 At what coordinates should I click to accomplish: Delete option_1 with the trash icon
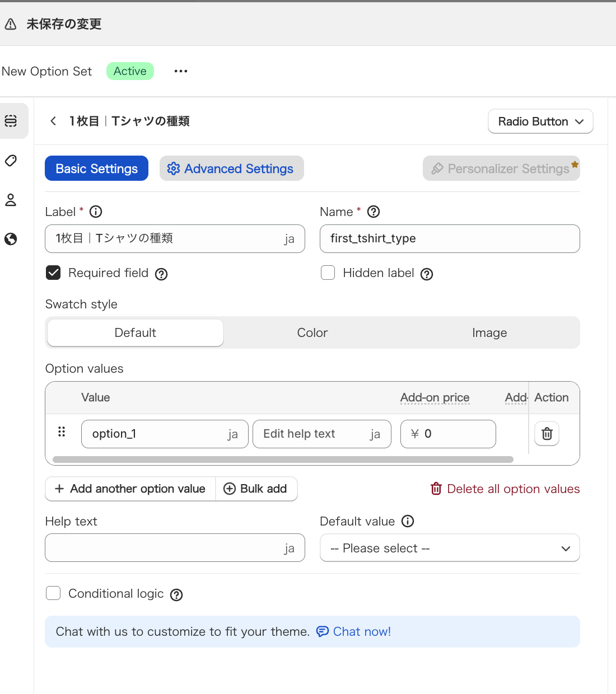(x=547, y=434)
